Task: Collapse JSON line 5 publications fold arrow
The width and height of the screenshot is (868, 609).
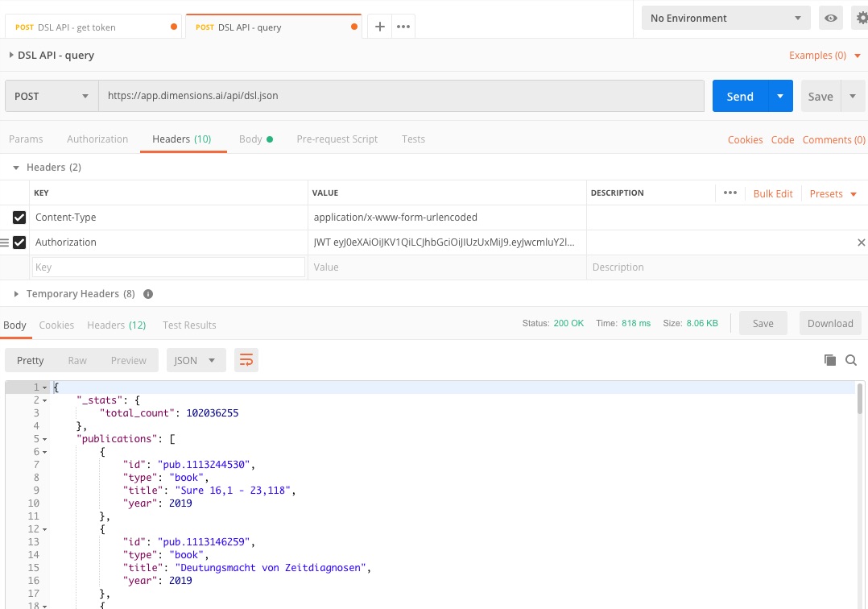Action: click(x=45, y=439)
